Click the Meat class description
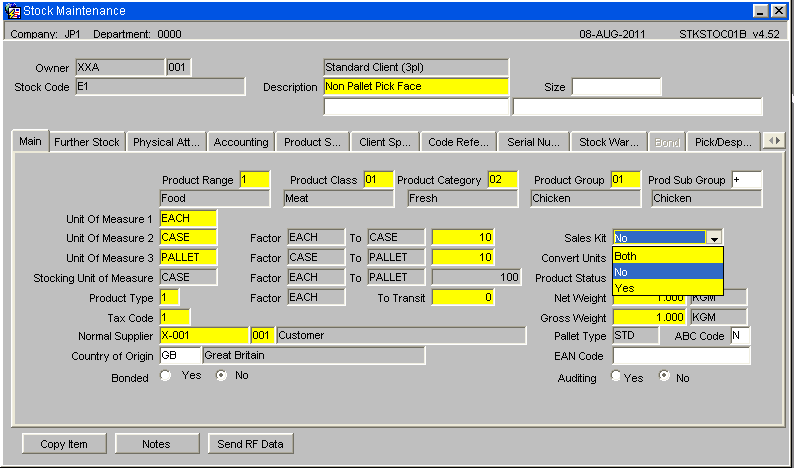794x468 pixels. (x=338, y=199)
